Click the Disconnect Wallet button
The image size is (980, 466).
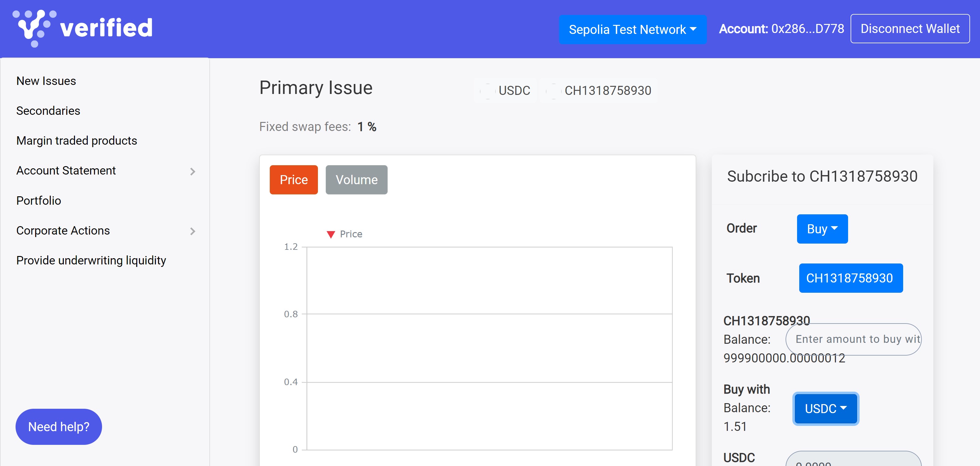click(x=910, y=29)
